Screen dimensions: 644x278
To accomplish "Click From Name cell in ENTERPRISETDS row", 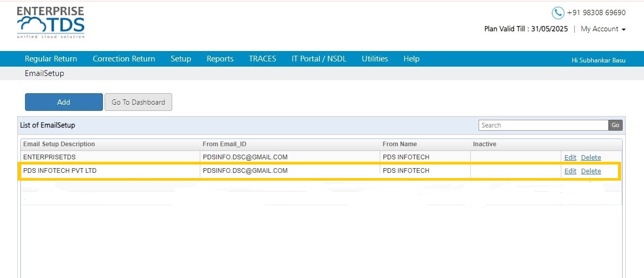I will 426,157.
